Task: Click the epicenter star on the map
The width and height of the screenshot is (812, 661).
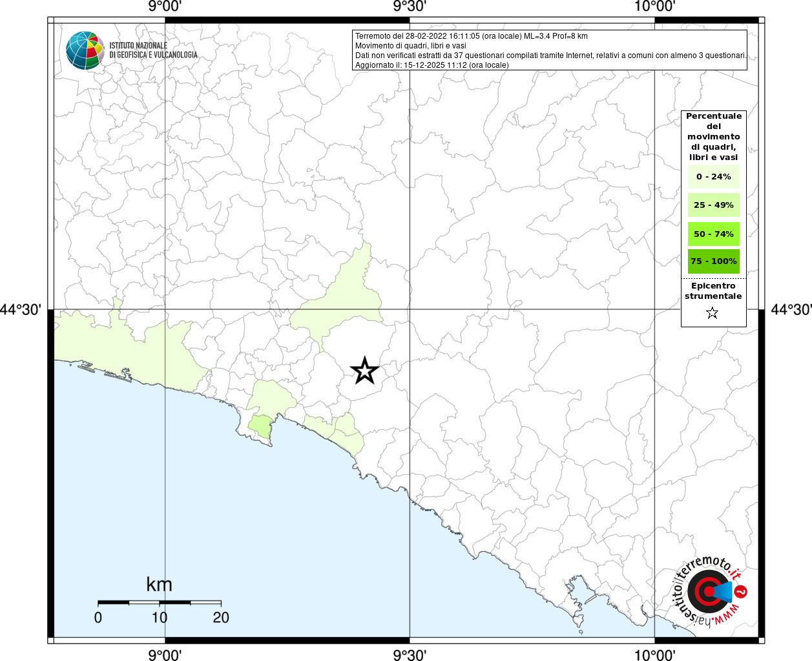Action: pyautogui.click(x=364, y=371)
